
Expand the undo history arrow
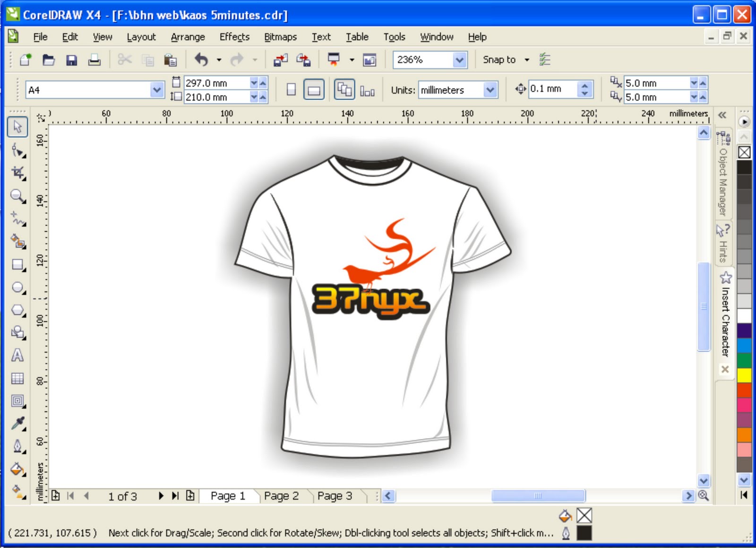pyautogui.click(x=219, y=60)
